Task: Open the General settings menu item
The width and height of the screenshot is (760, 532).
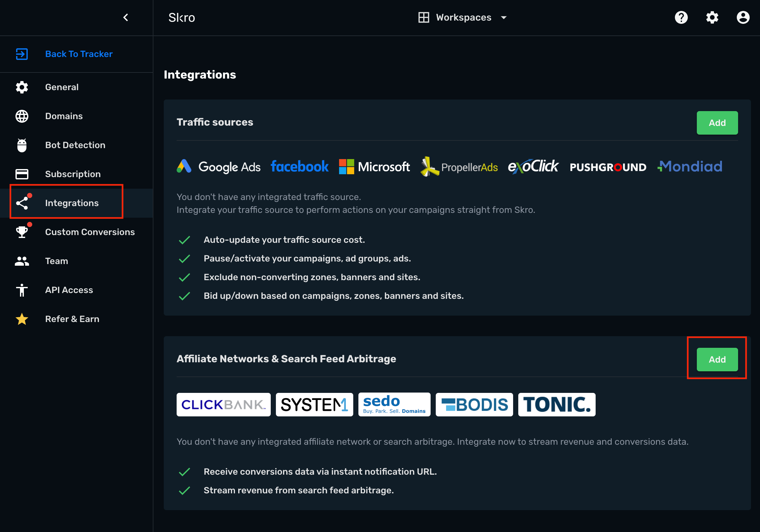Action: coord(76,87)
